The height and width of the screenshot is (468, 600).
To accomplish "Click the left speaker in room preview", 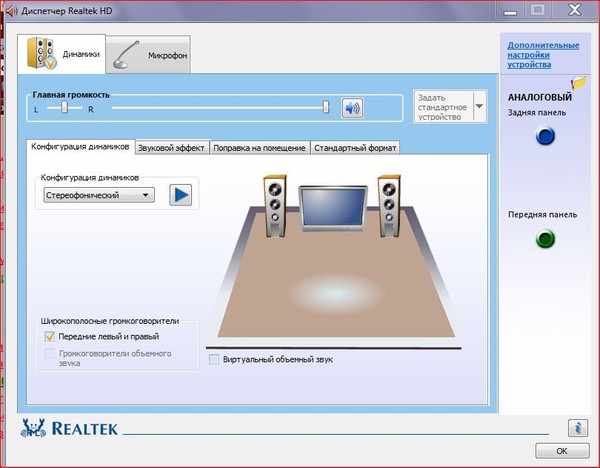I will [x=275, y=205].
